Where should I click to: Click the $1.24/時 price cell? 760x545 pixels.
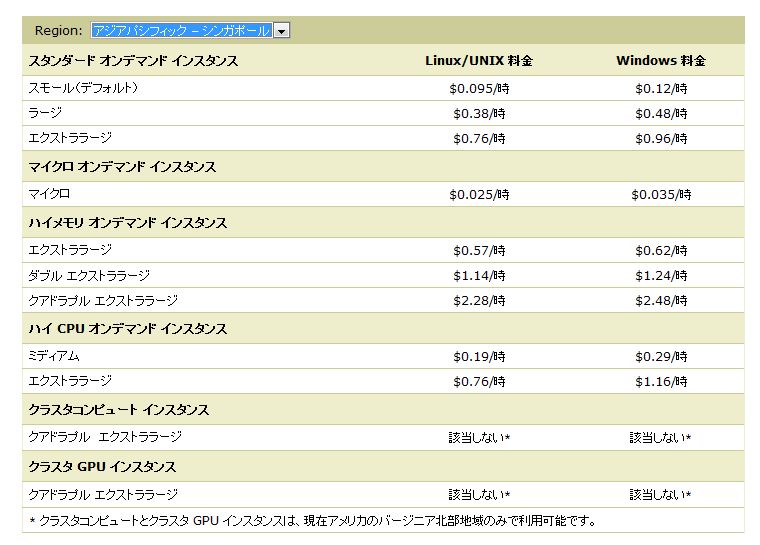tap(661, 276)
